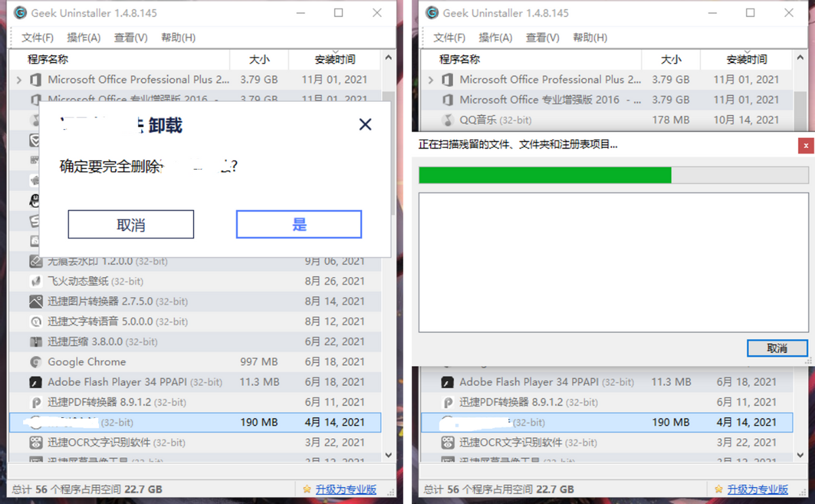
Task: Click Microsoft Office Professional Plus icon in right window
Action: coord(448,80)
